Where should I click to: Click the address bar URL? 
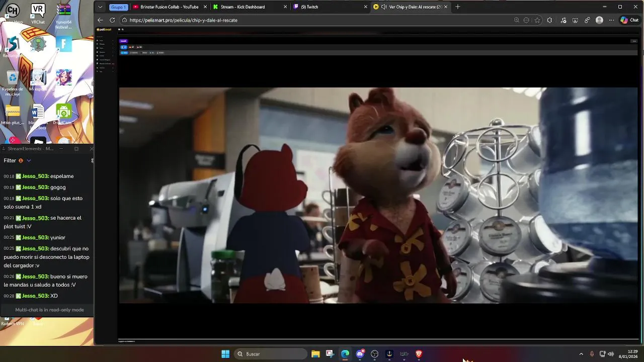pyautogui.click(x=183, y=20)
